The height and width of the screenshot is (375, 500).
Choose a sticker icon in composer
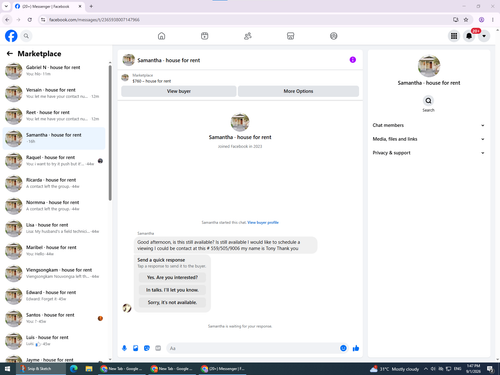[x=147, y=348]
